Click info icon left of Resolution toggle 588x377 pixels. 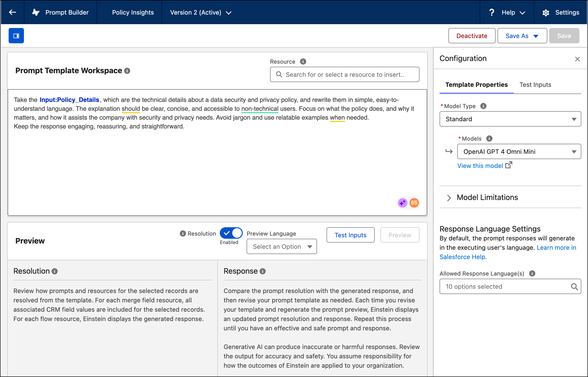click(x=182, y=233)
